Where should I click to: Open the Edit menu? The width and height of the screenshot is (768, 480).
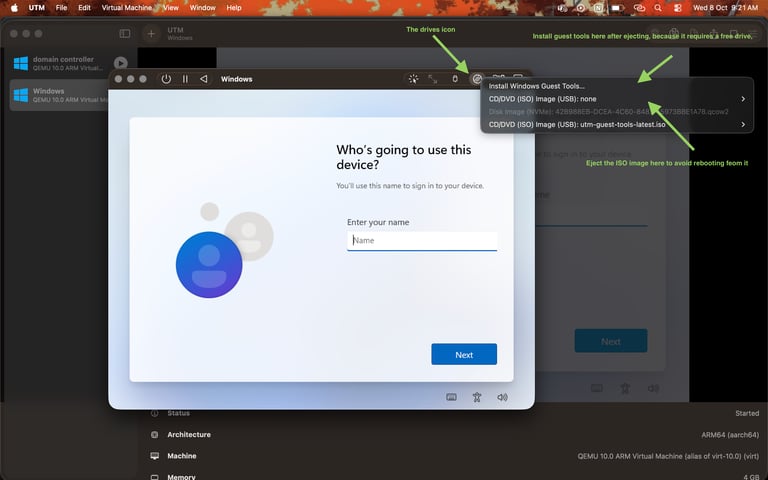click(x=84, y=8)
